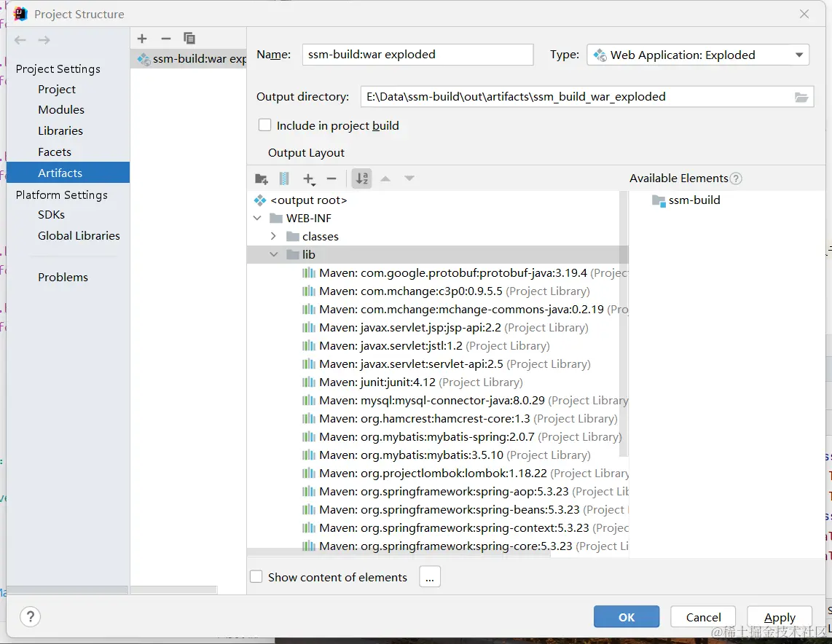Navigate back with the left arrow
This screenshot has width=832, height=644.
click(20, 40)
